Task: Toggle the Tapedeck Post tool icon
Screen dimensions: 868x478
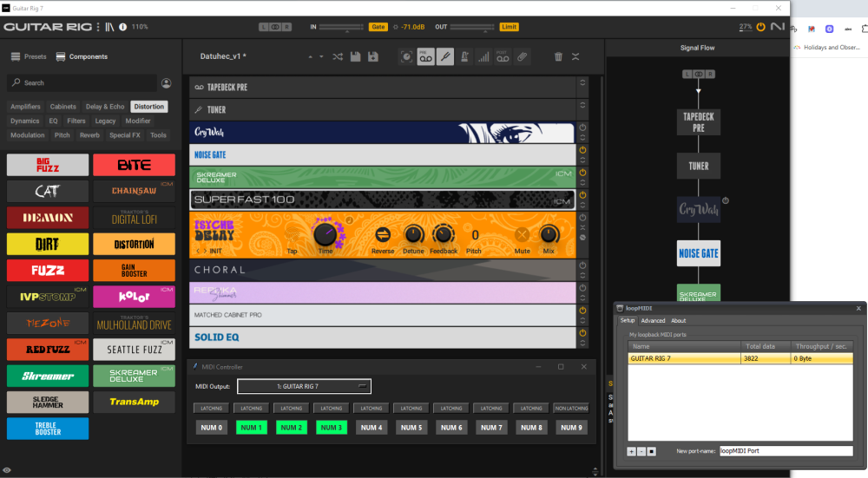Action: (x=503, y=56)
